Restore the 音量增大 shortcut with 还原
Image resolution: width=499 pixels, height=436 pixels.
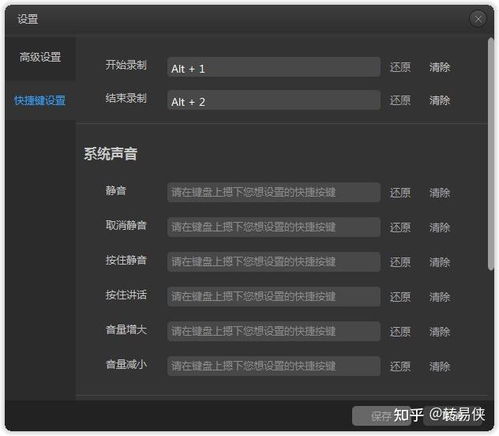[x=400, y=332]
